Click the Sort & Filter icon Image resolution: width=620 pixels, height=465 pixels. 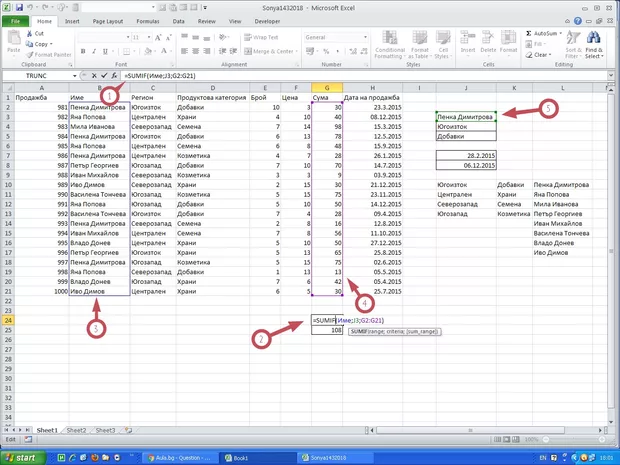click(573, 46)
